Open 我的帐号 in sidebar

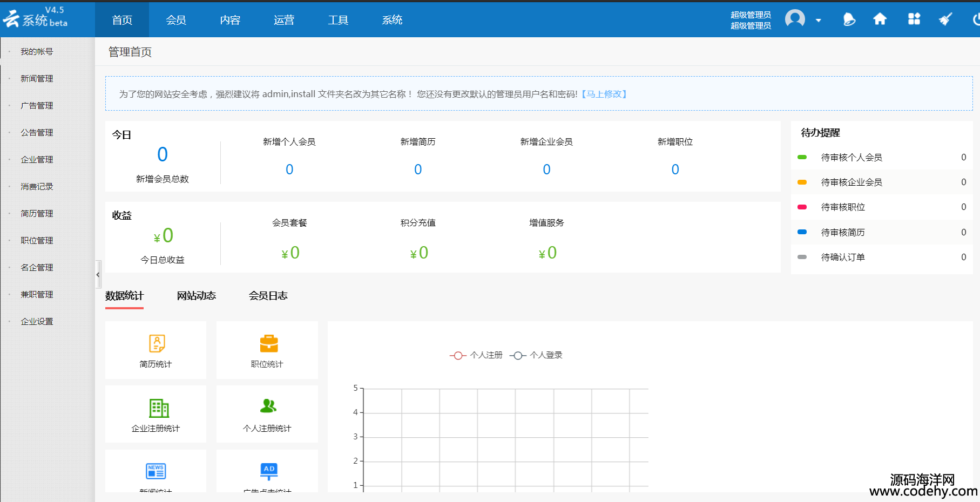tap(37, 52)
